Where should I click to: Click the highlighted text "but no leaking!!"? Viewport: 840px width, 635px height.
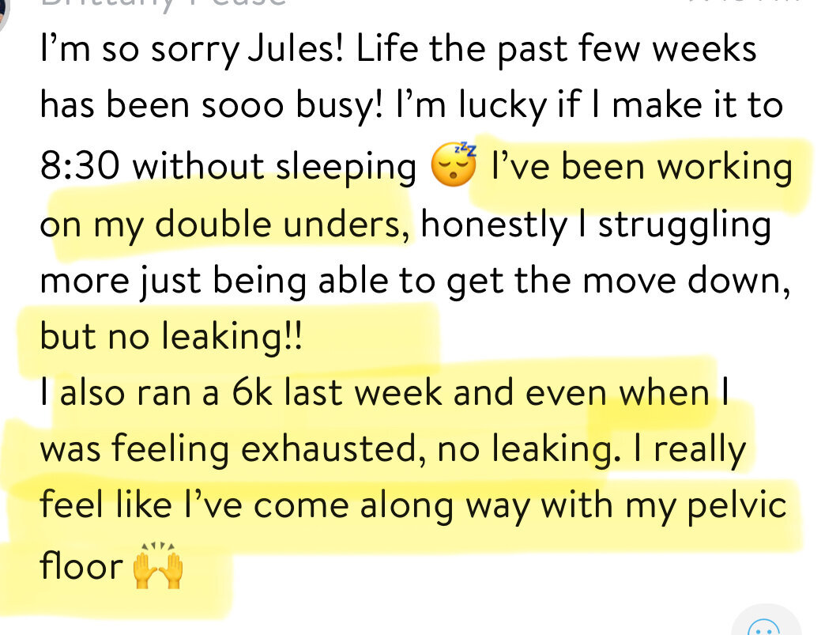(x=171, y=338)
